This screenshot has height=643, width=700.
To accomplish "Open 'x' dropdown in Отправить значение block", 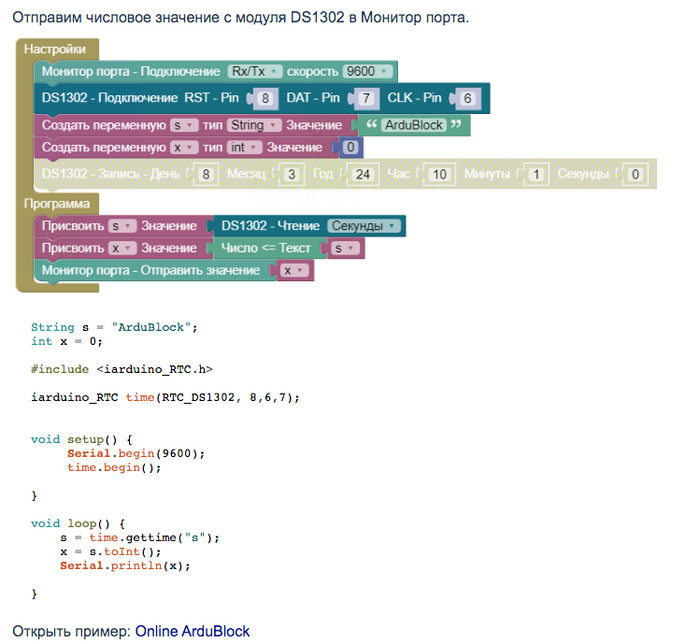I will point(294,271).
